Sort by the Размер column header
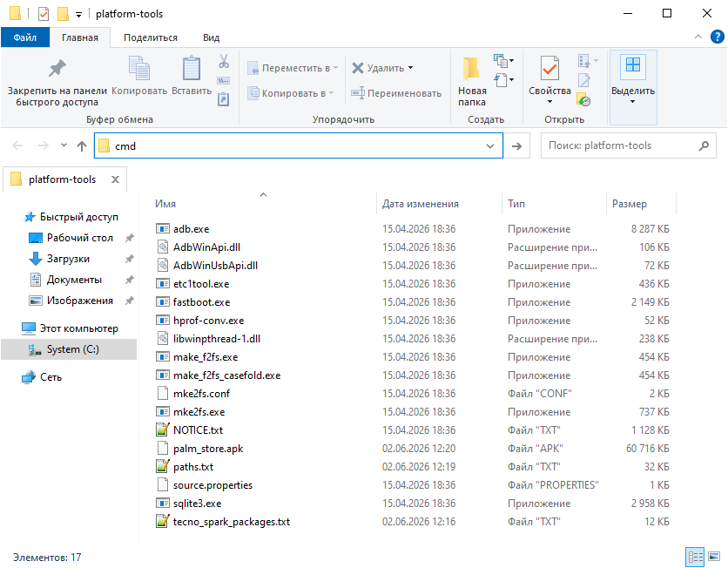Image resolution: width=728 pixels, height=568 pixels. tap(629, 204)
